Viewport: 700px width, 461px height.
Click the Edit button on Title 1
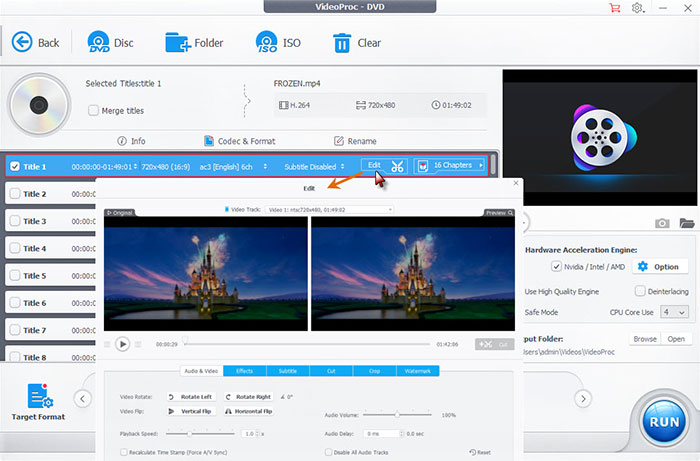click(374, 165)
